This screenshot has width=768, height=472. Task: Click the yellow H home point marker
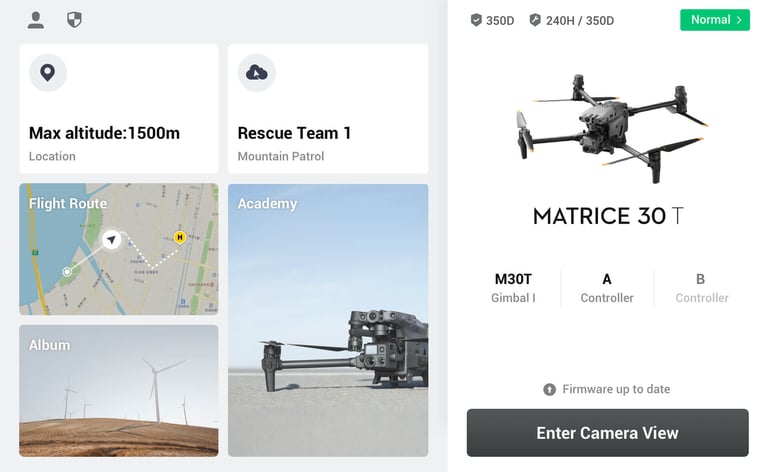[180, 237]
